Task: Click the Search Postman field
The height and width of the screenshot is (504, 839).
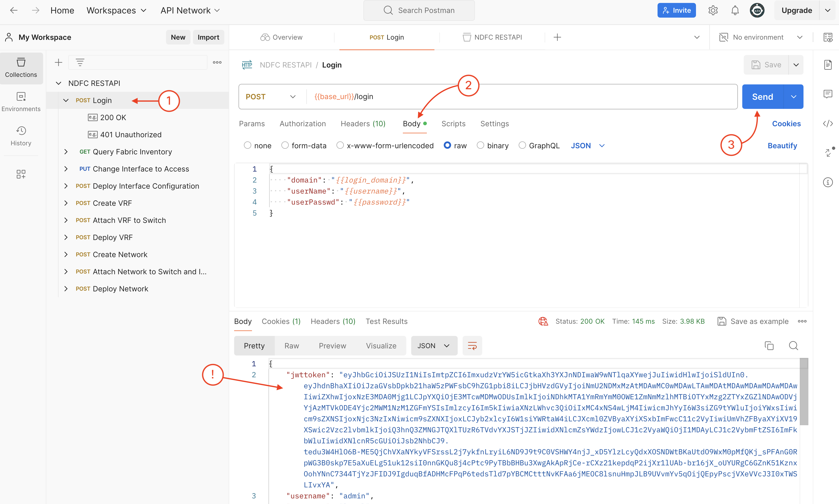Action: coord(419,10)
